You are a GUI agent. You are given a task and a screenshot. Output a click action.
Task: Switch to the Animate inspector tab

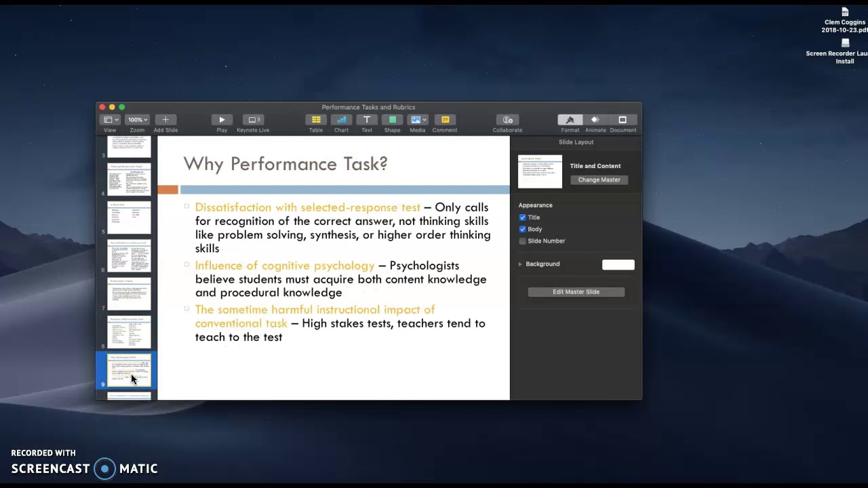point(595,120)
